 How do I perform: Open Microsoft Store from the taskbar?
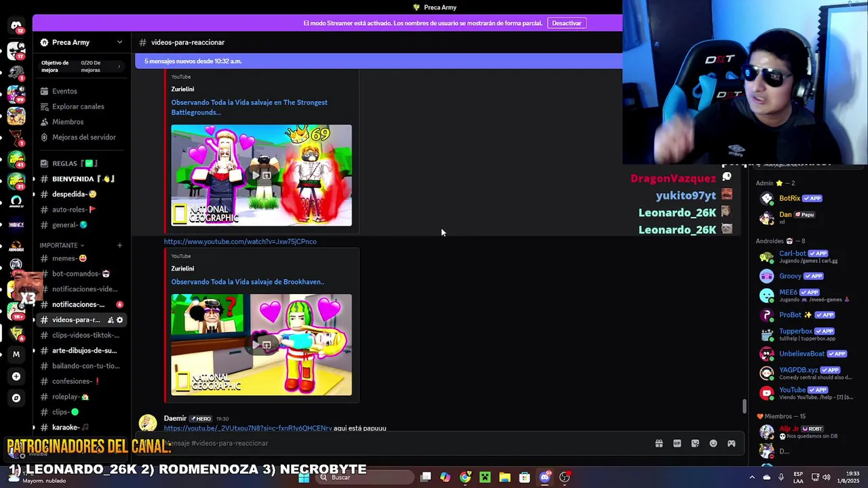click(x=525, y=477)
